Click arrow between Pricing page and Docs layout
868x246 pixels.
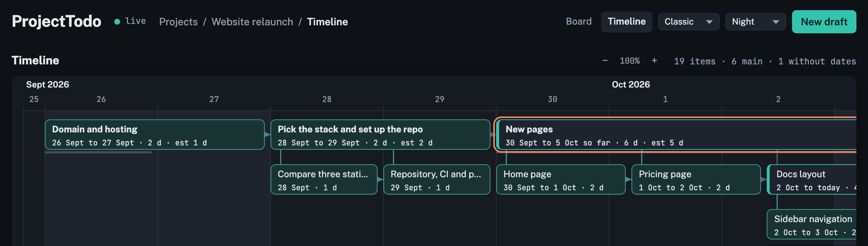[764, 179]
